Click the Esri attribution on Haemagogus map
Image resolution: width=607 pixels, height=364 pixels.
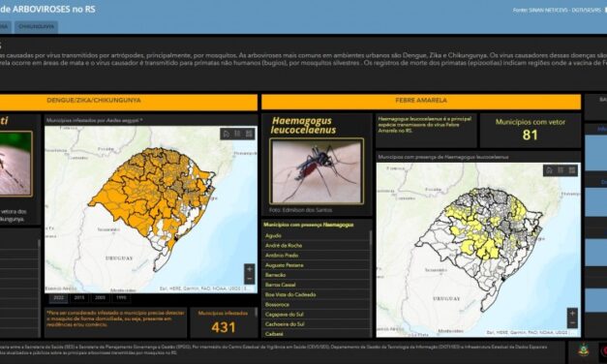point(531,332)
